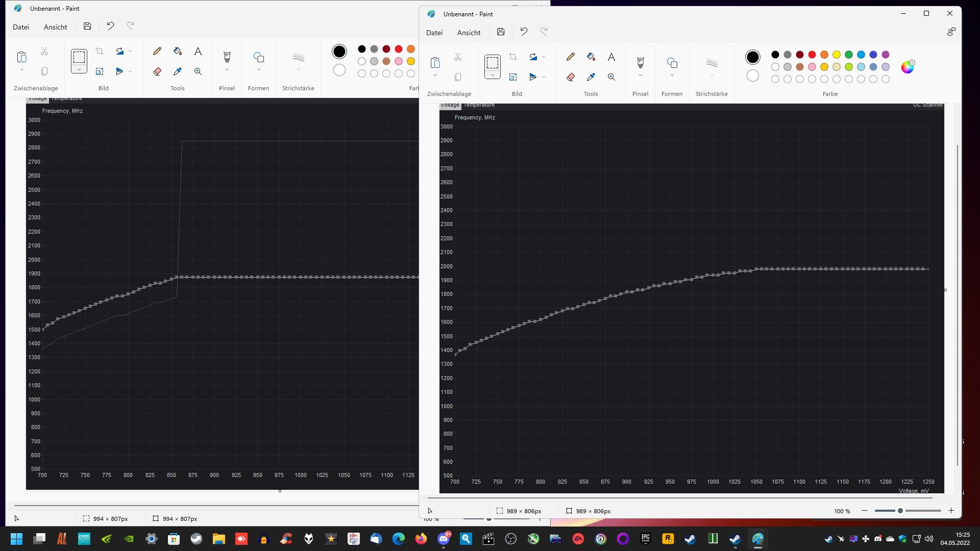Viewport: 980px width, 551px height.
Task: Click the brush Pinsel button in right Paint window
Action: [x=641, y=63]
